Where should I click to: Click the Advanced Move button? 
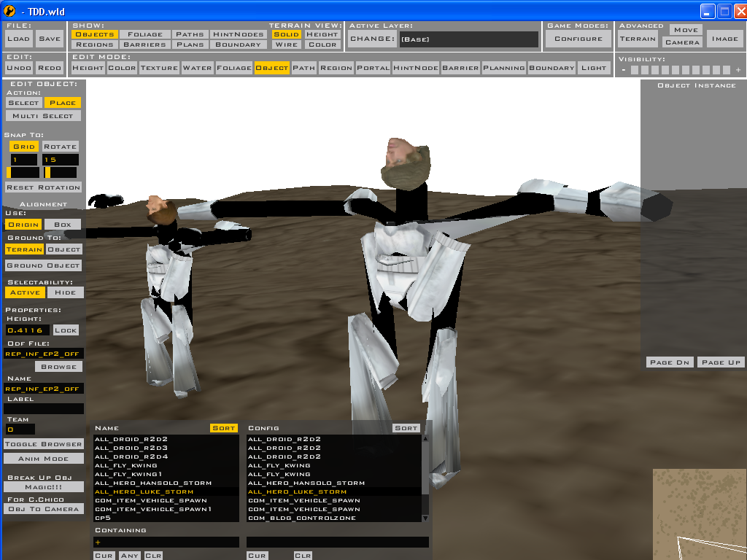pos(686,29)
